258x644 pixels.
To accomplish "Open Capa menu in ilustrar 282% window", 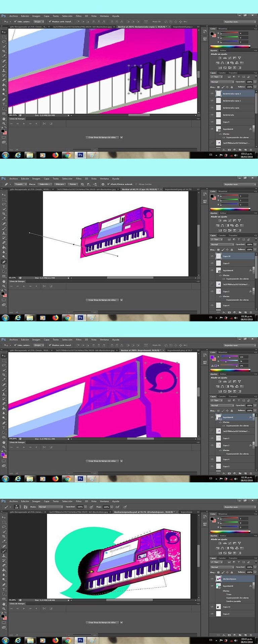I will coord(46,16).
